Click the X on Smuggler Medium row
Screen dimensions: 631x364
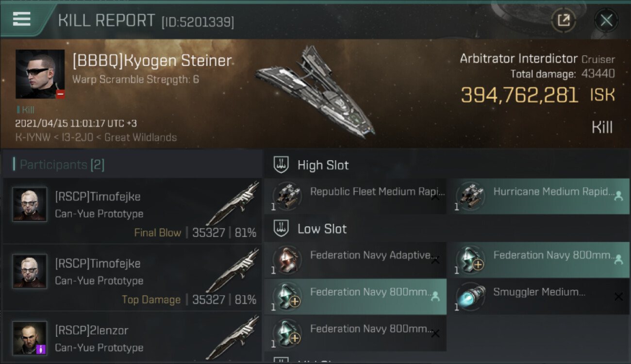[618, 297]
